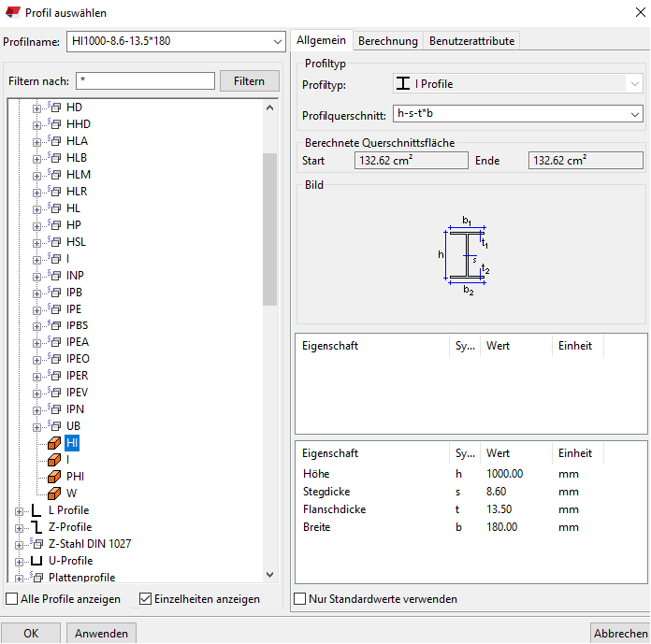
Task: Click the Einheit column header in lower table
Action: pos(578,453)
